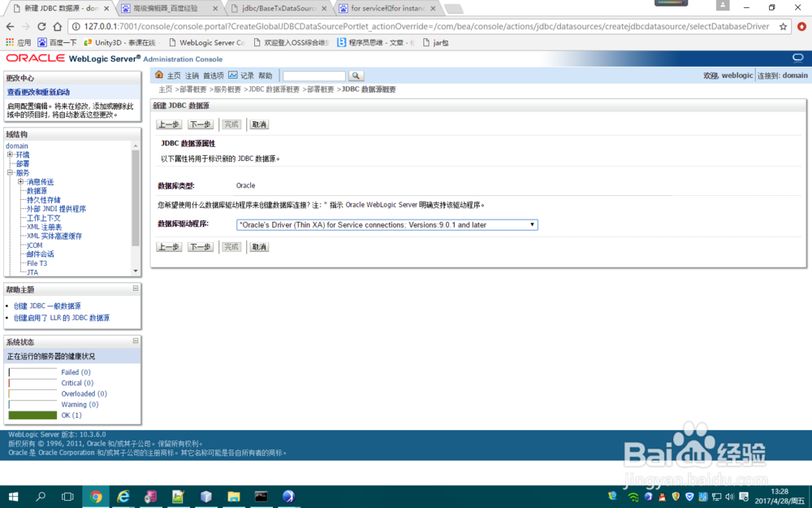Open the 数据库驱动程序 driver dropdown
812x508 pixels.
click(387, 225)
